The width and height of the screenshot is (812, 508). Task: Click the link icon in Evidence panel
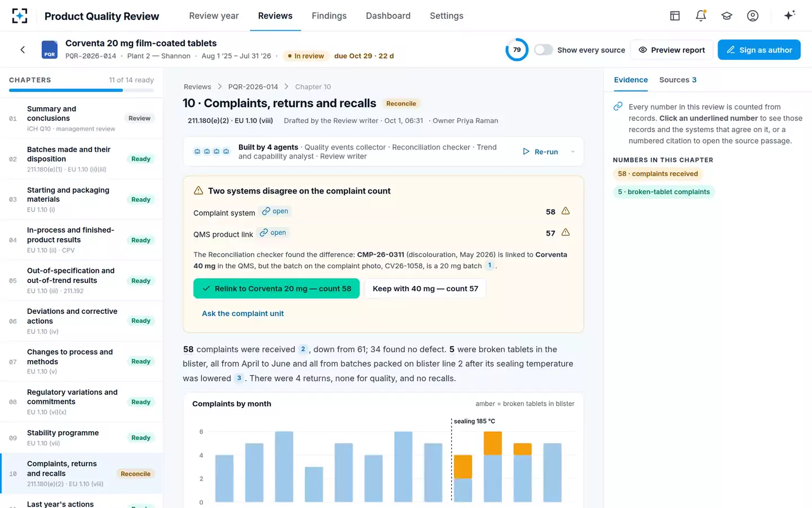click(618, 106)
